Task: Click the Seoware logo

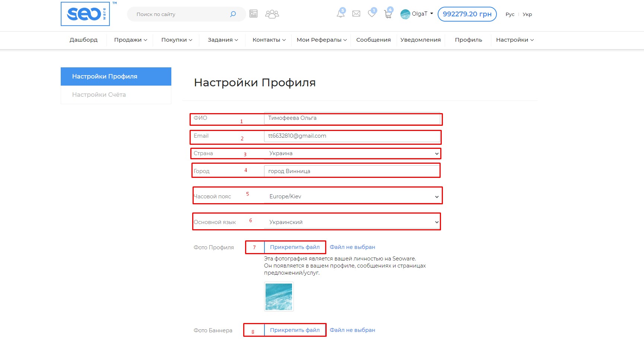Action: point(85,14)
